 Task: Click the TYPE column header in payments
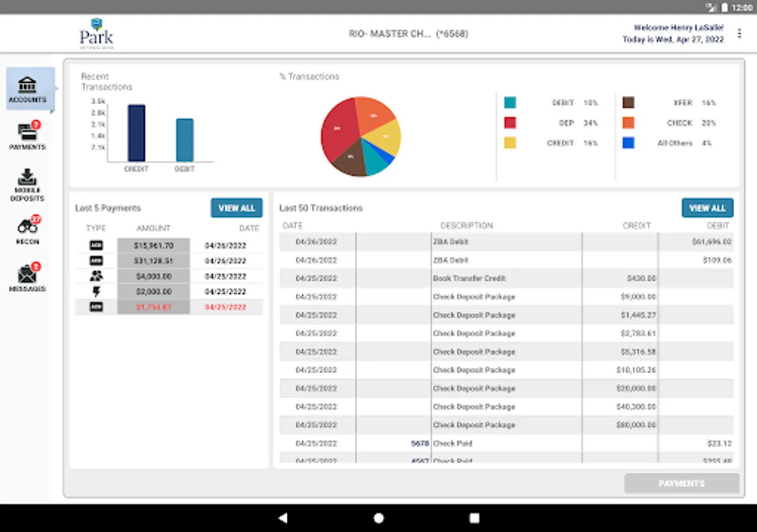[x=96, y=228]
